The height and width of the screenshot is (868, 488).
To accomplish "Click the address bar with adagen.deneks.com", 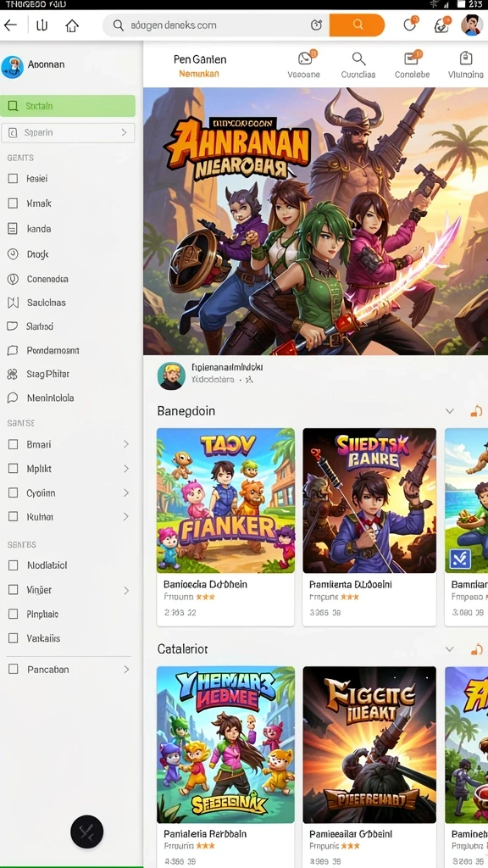I will [216, 25].
